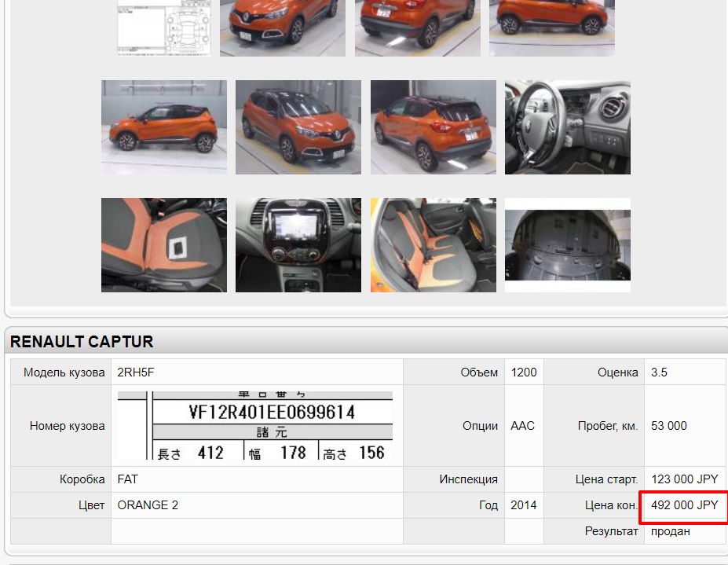Select body model value 2RH5F
This screenshot has width=728, height=565.
[136, 372]
